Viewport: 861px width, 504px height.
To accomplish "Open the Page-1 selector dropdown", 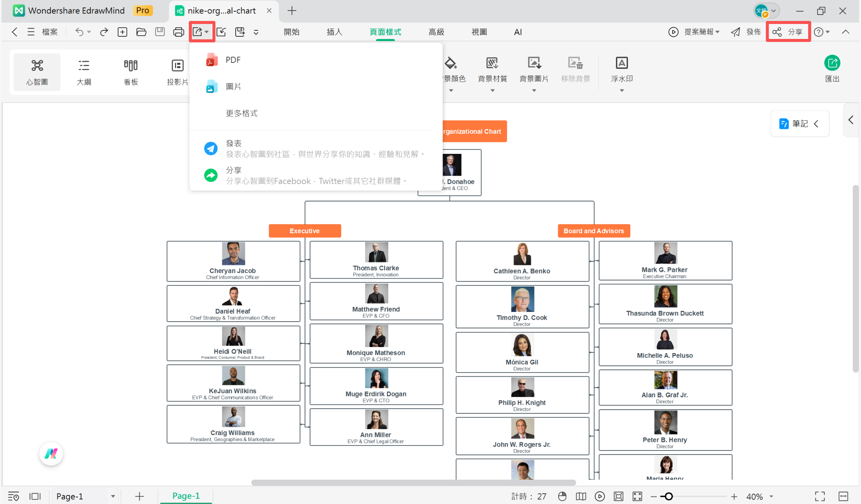I will [113, 497].
